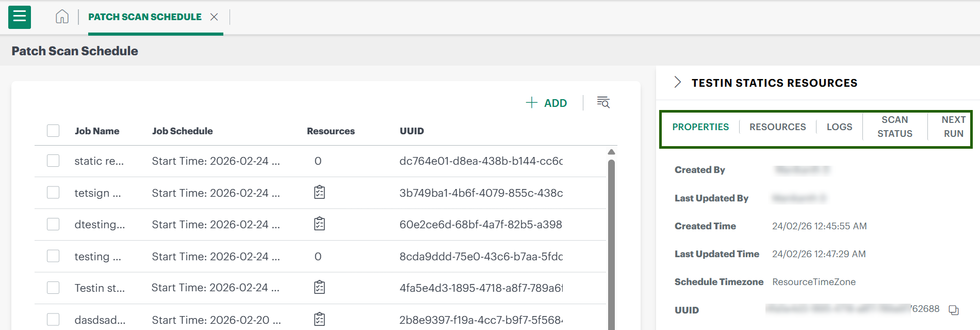Click the clipboard icon in the dtesting row
This screenshot has height=330, width=980.
click(320, 224)
